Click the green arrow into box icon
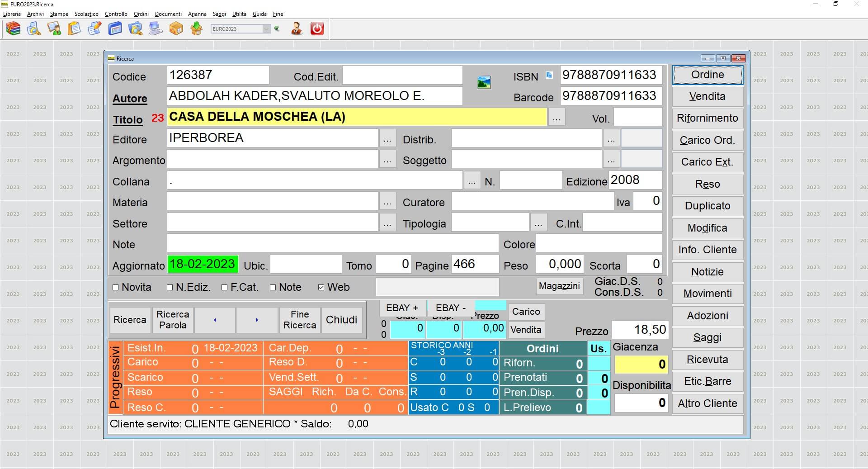 196,28
